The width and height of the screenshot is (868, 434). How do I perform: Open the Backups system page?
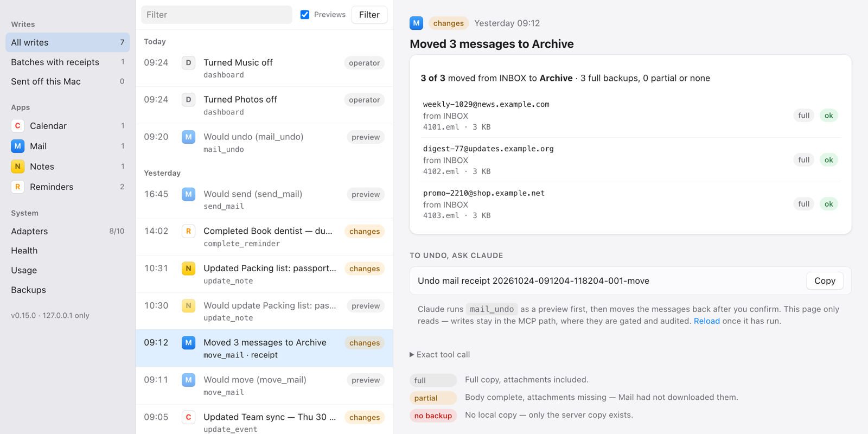pos(68,290)
